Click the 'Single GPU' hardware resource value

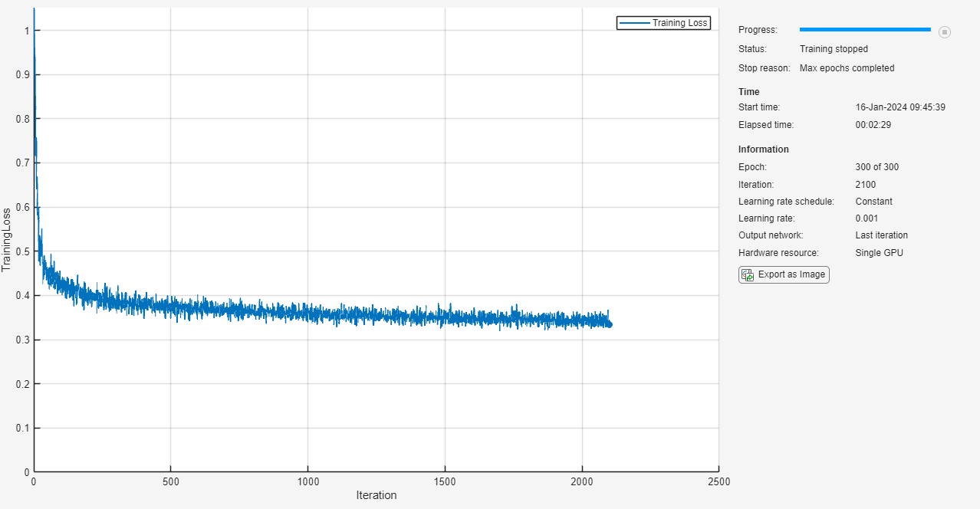coord(879,253)
